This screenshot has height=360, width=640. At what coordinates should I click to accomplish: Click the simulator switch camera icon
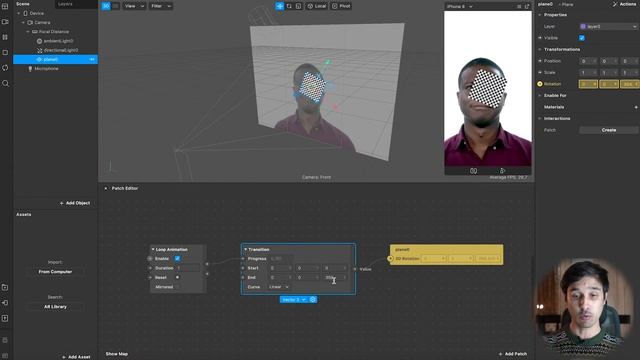tap(473, 171)
